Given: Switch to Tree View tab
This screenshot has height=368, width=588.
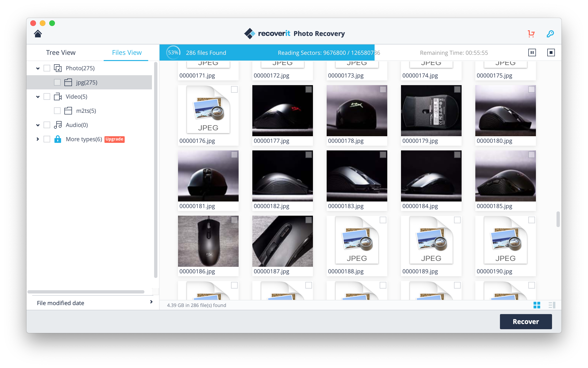Looking at the screenshot, I should (x=61, y=53).
